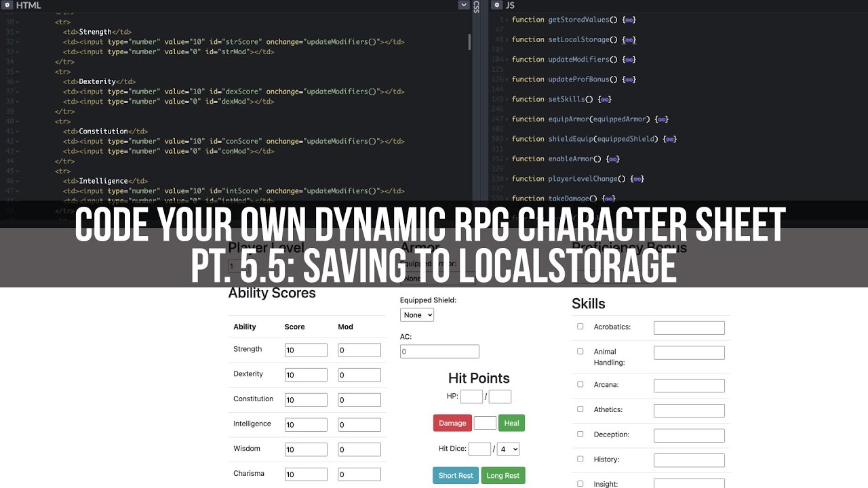The width and height of the screenshot is (868, 488).
Task: Focus the Dexterity score input
Action: pos(306,375)
